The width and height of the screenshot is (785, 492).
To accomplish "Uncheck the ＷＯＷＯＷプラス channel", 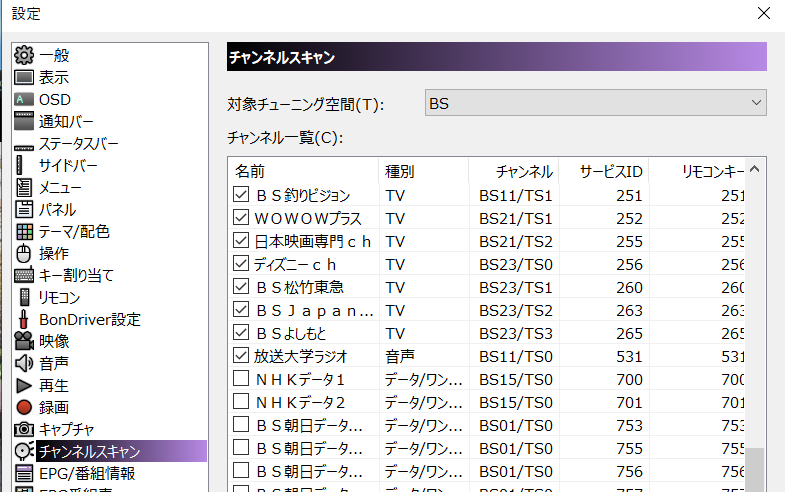I will 241,217.
